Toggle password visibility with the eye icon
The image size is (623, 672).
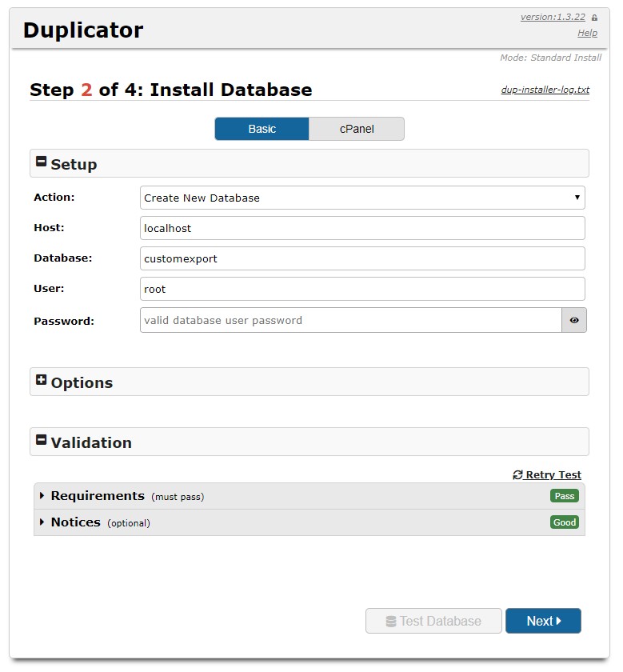[574, 320]
